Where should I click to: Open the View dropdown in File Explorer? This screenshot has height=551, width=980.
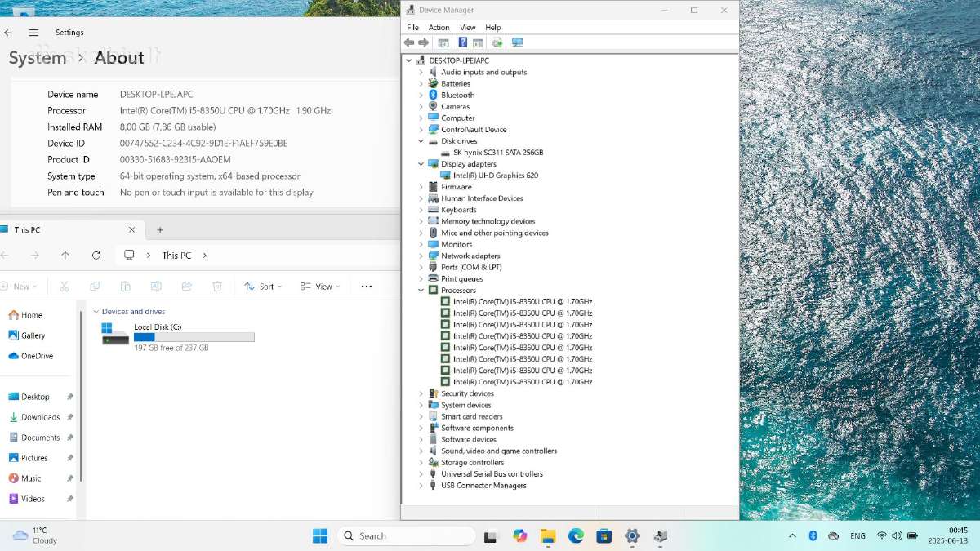click(x=319, y=287)
